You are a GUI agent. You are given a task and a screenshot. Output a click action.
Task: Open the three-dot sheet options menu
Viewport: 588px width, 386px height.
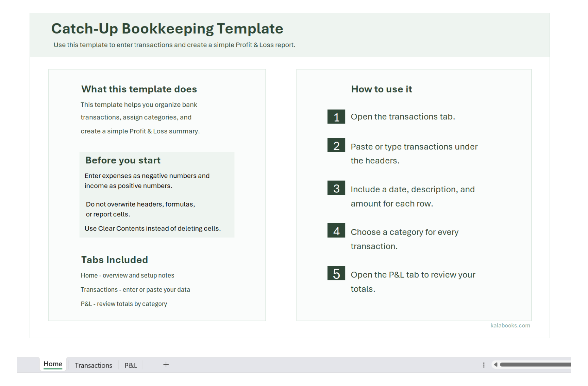(x=484, y=365)
